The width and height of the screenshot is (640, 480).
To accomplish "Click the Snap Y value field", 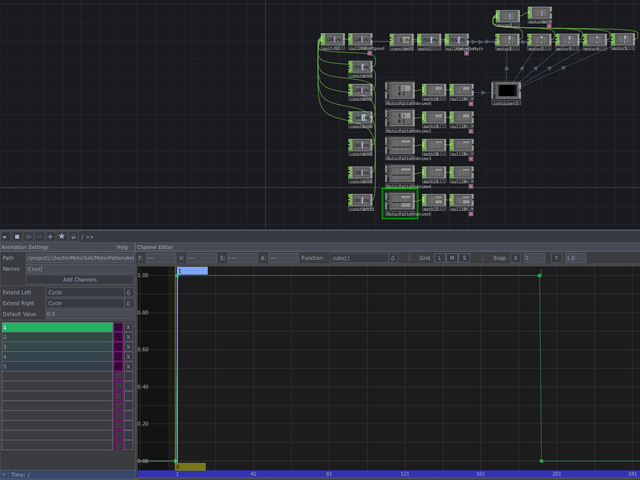I will (576, 258).
